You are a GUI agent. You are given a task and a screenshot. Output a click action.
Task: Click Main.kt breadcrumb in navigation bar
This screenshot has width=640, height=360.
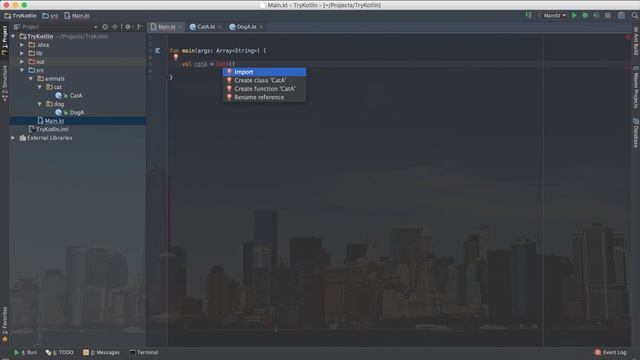[x=77, y=16]
